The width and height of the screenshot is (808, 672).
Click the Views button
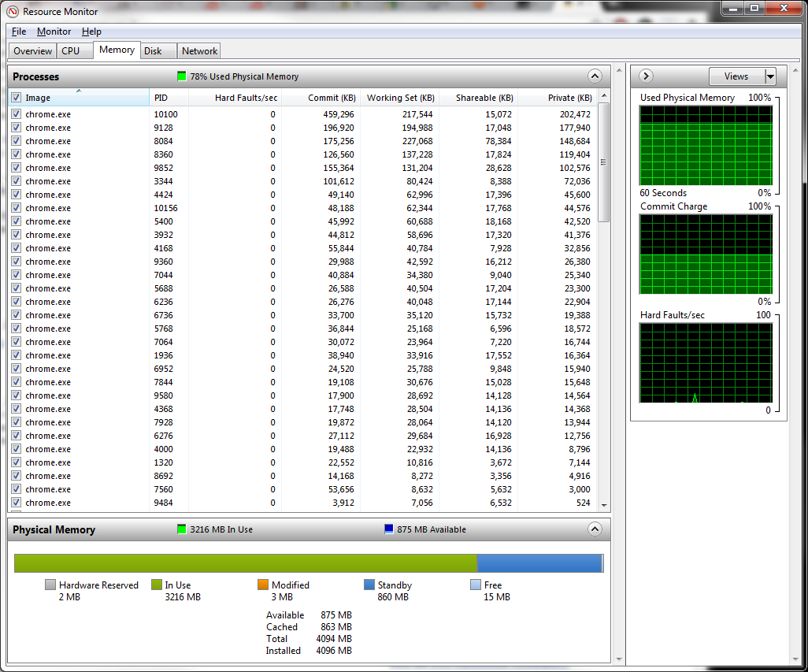pos(736,76)
